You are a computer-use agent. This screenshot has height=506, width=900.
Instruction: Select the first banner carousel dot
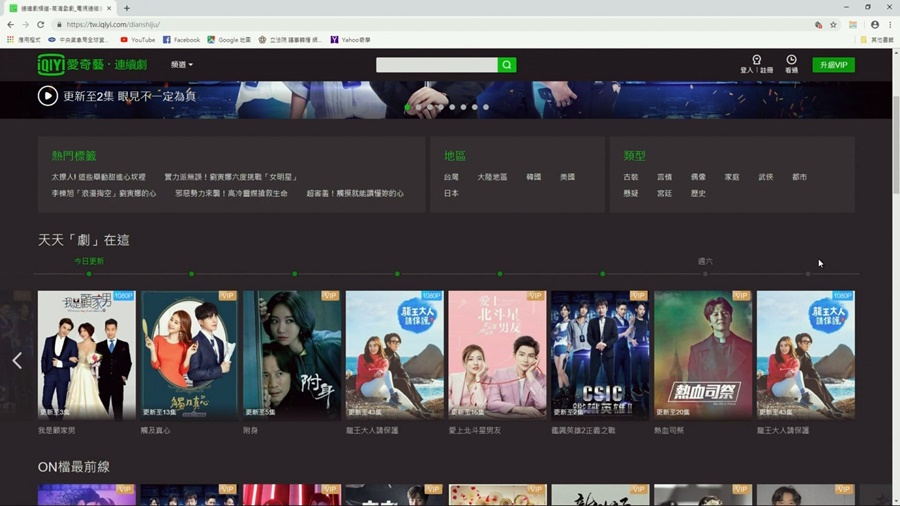click(x=408, y=107)
